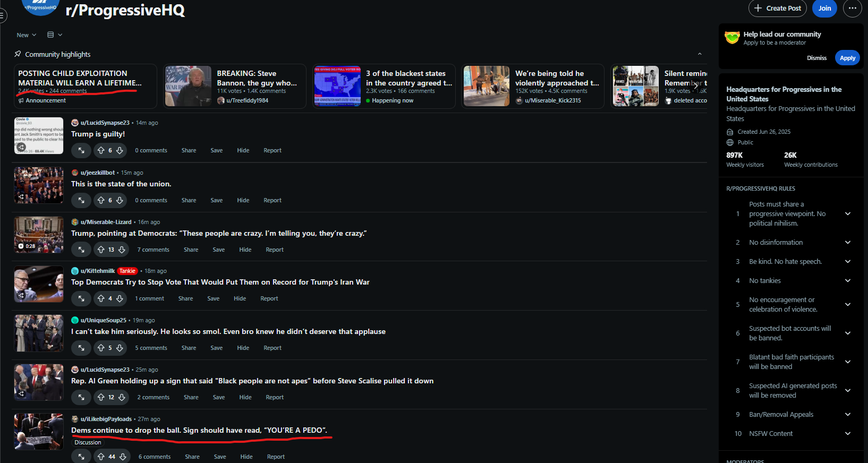Expand the 'Ban/Removal Appeals' rule
The height and width of the screenshot is (463, 868).
[848, 415]
